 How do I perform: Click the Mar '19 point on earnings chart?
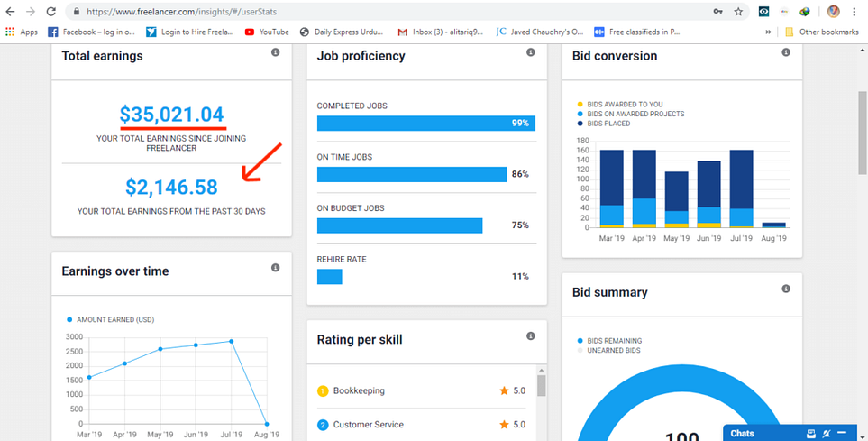pyautogui.click(x=89, y=377)
